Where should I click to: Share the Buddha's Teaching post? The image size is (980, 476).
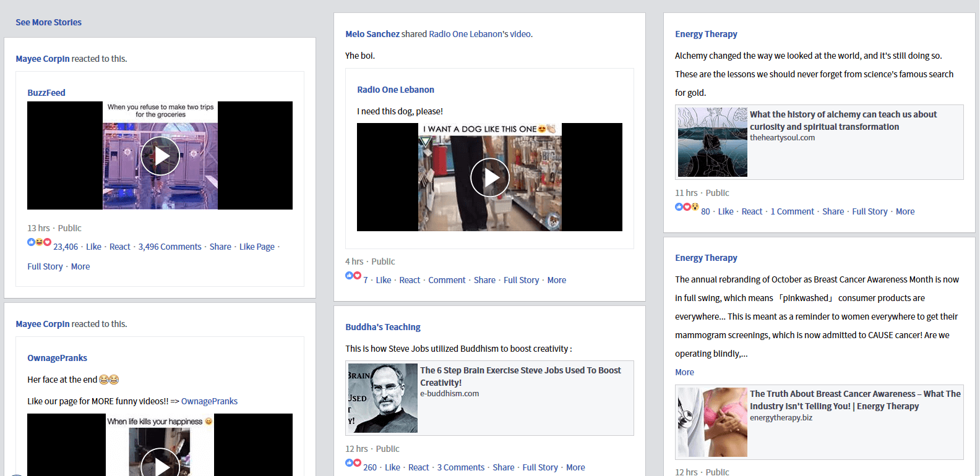[x=504, y=467]
